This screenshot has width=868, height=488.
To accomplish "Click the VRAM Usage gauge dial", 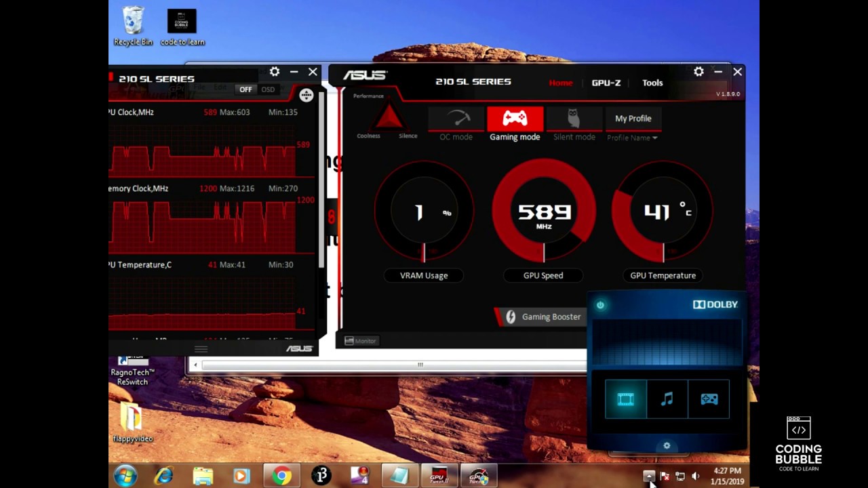I will click(424, 212).
